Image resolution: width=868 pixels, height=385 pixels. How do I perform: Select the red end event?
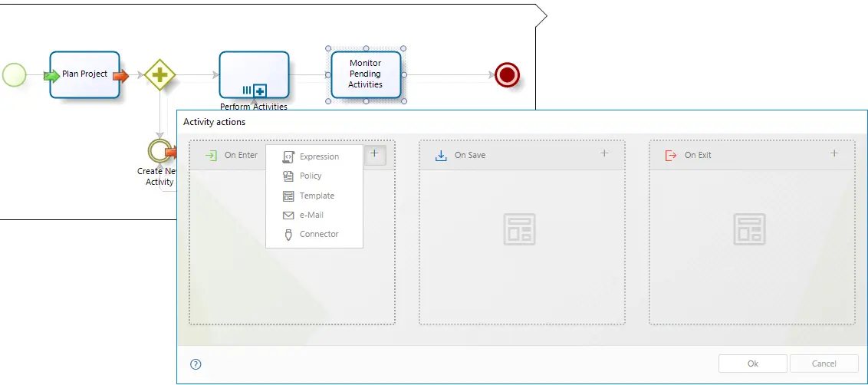point(507,75)
